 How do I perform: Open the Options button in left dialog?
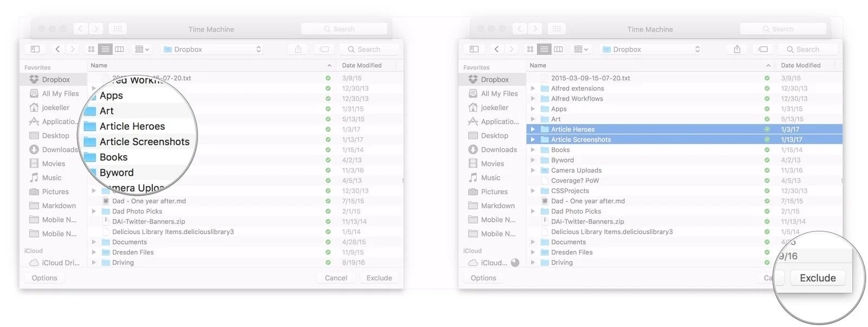click(44, 278)
